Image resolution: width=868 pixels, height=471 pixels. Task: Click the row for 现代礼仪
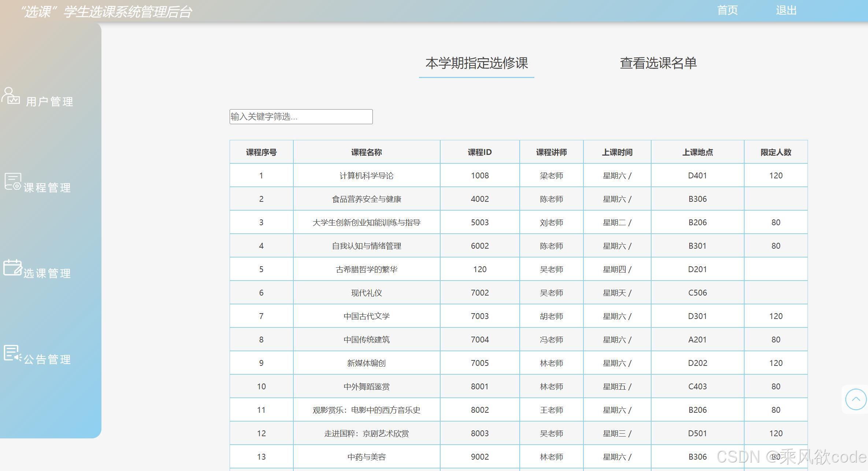tap(366, 292)
